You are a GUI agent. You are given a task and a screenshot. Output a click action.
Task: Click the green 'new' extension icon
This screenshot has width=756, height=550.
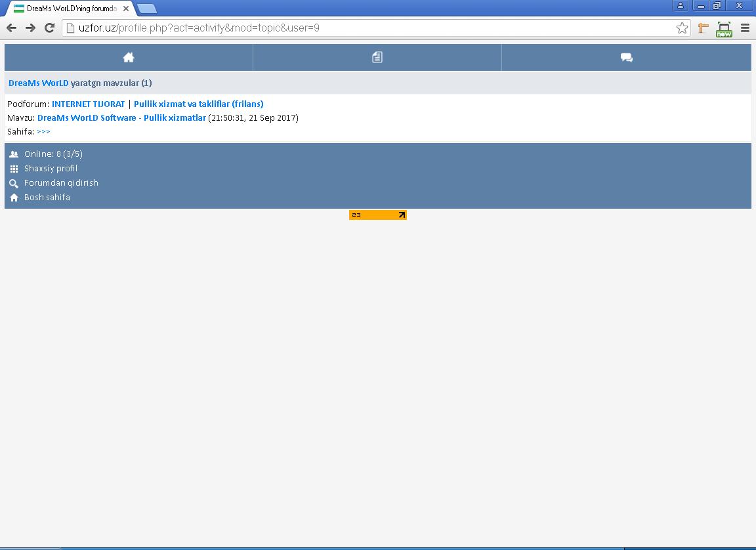724,29
